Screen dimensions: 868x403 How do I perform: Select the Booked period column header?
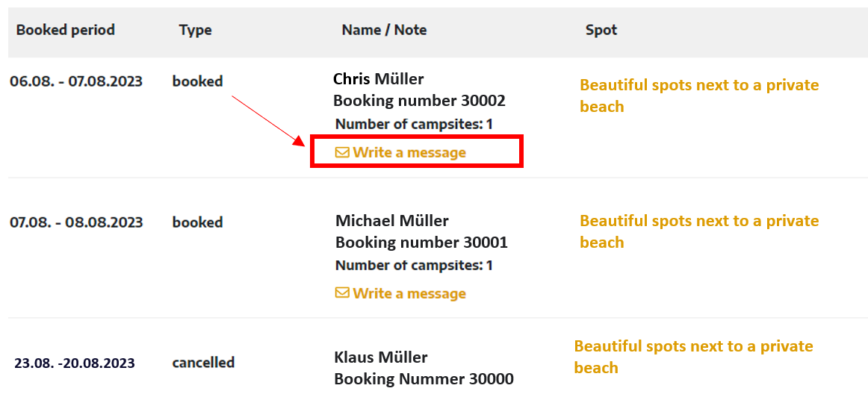(65, 30)
